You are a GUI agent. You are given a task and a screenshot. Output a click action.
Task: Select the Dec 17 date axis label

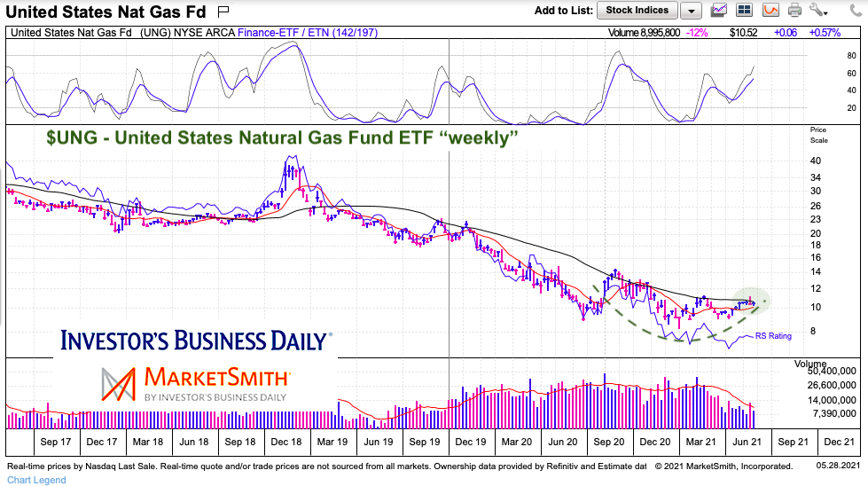pos(102,442)
